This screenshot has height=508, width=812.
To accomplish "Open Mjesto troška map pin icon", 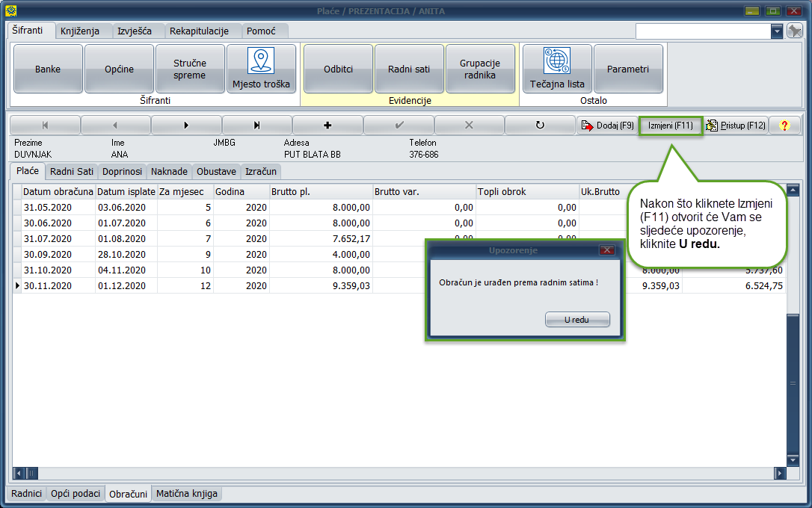I will click(261, 61).
